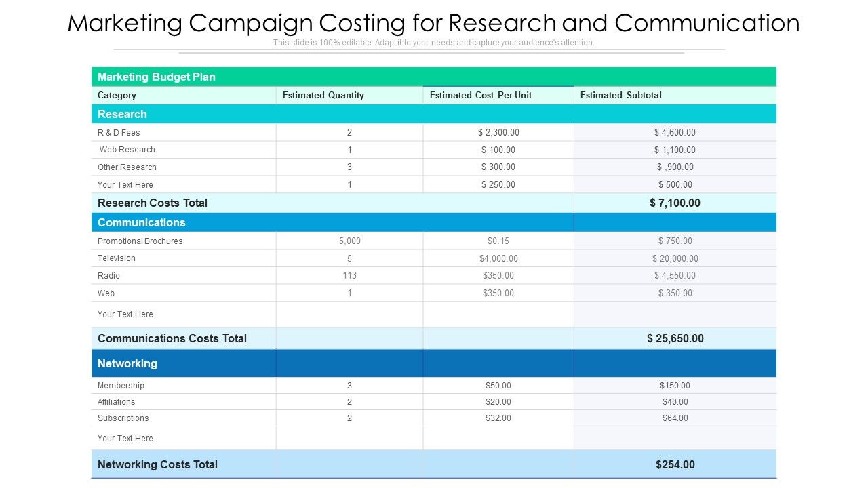Select the $32.00 cost cell
The width and height of the screenshot is (868, 488).
[498, 418]
